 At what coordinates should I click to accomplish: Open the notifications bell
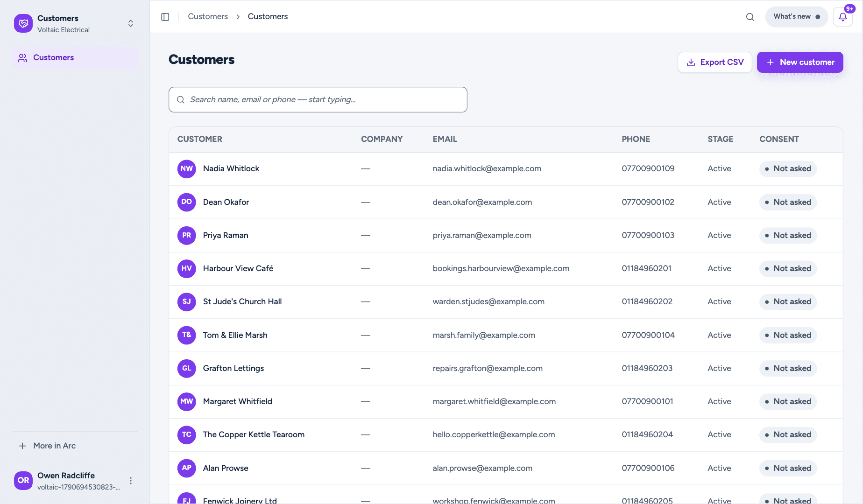[x=843, y=17]
